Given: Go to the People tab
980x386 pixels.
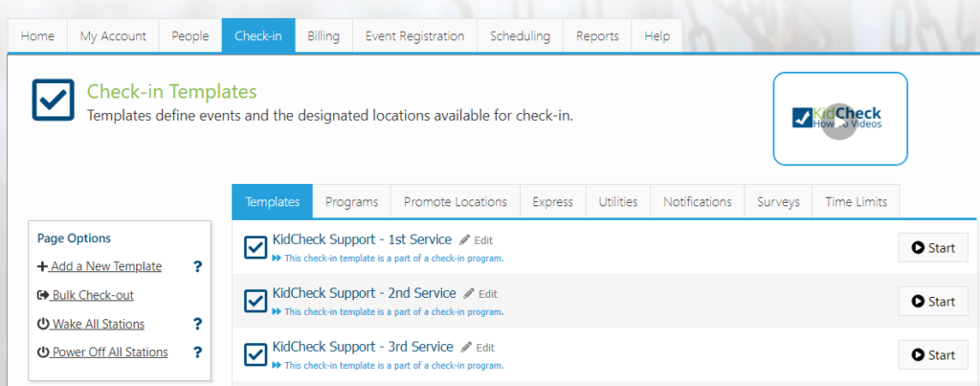Looking at the screenshot, I should 190,36.
